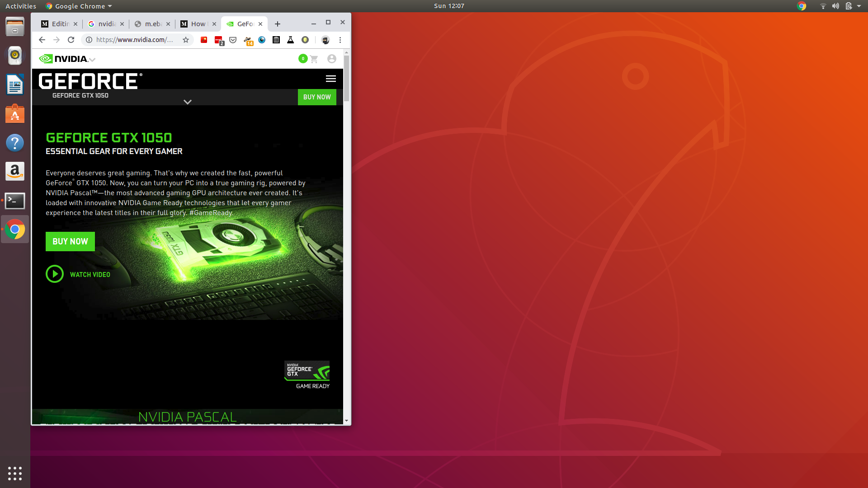
Task: Close the m.ebay tab
Action: (168, 24)
